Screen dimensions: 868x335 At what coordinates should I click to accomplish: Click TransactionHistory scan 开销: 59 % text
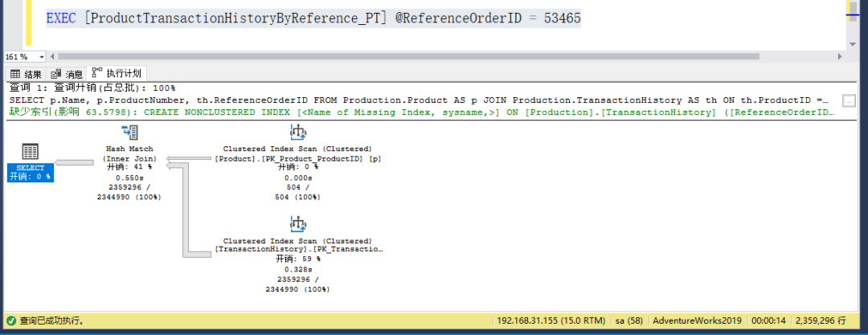click(x=298, y=259)
